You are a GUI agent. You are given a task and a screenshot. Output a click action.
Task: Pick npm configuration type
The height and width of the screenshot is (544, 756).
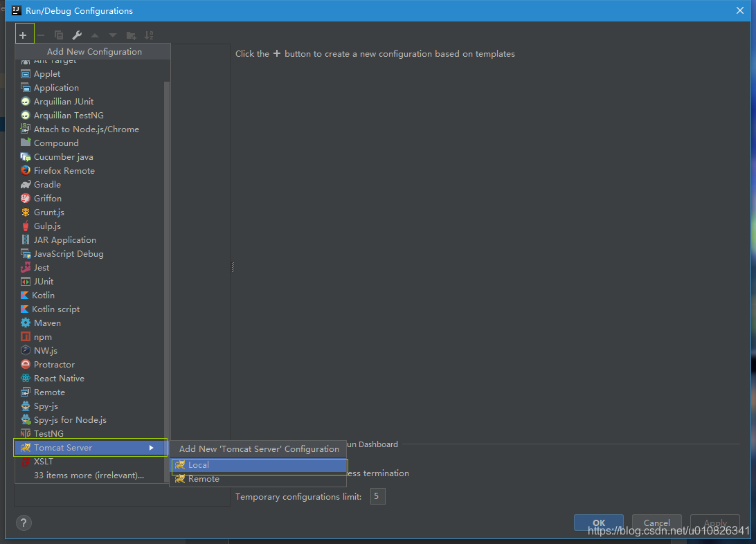point(90,337)
